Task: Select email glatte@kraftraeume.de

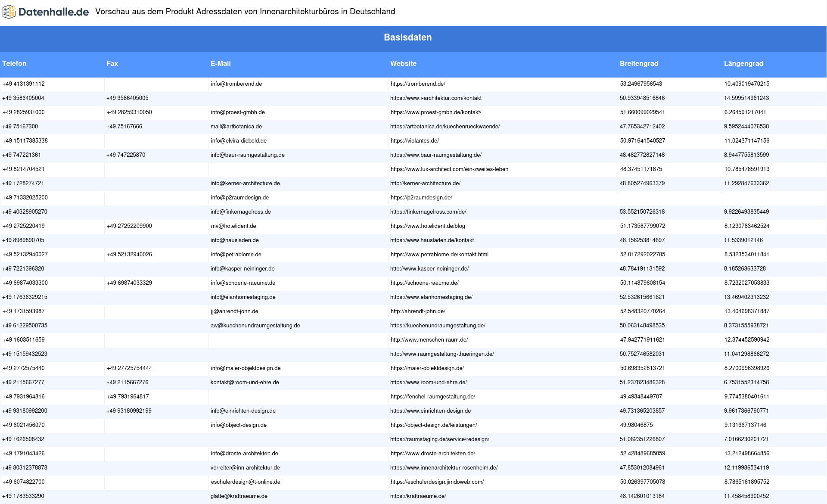Action: (239, 496)
